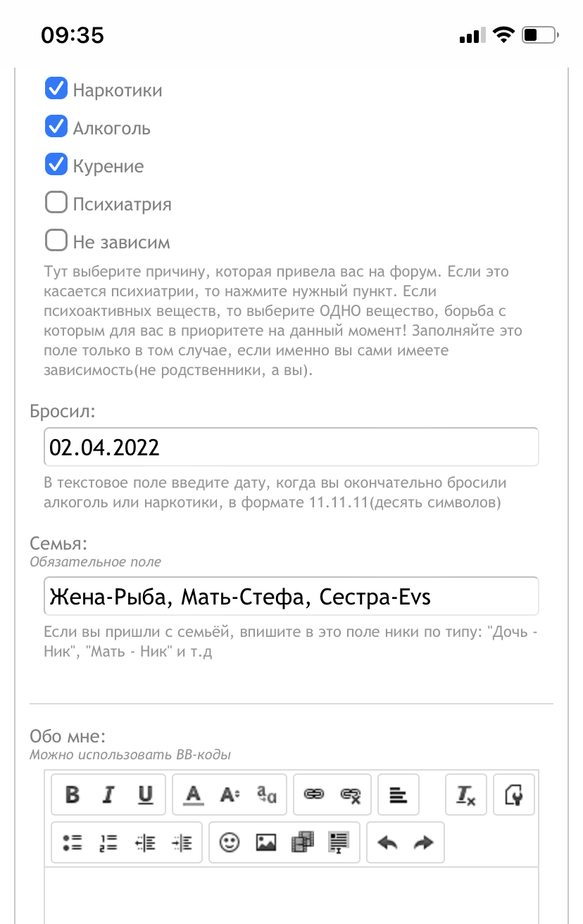
Task: Open the font color picker
Action: point(193,795)
